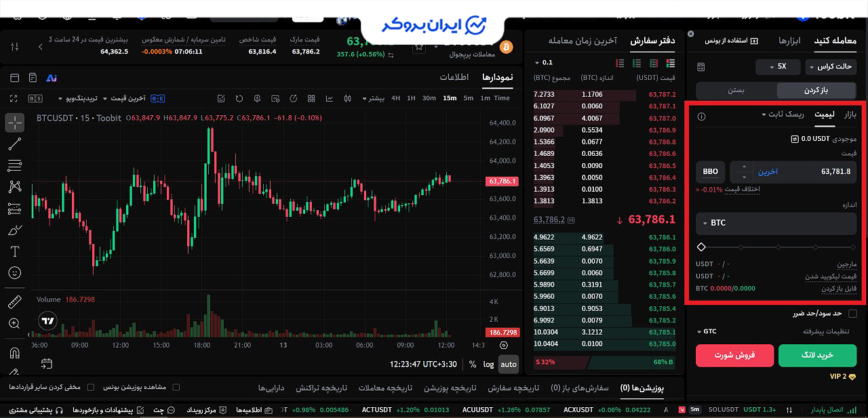Viewport: 868px width, 418px height.
Task: Select the chart patterns tool
Action: [15, 187]
